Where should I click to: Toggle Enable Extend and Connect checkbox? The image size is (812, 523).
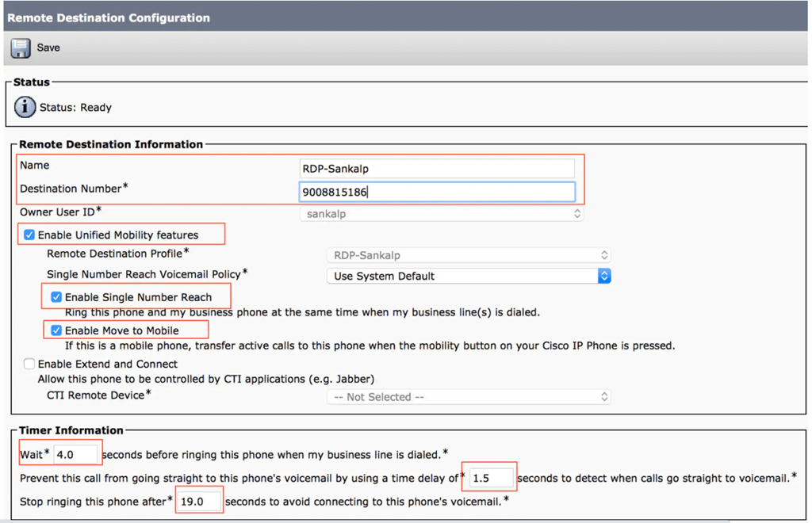(x=29, y=364)
